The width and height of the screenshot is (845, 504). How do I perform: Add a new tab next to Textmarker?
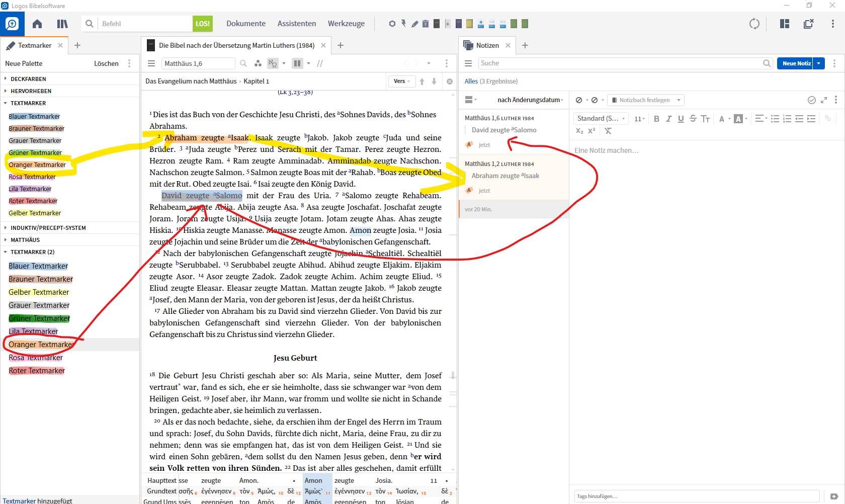coord(77,45)
